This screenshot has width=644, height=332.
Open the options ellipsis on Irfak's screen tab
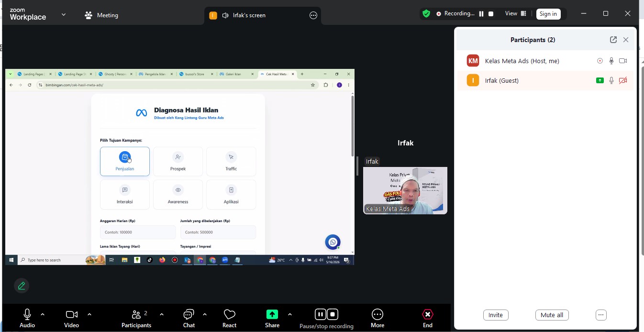pyautogui.click(x=313, y=15)
